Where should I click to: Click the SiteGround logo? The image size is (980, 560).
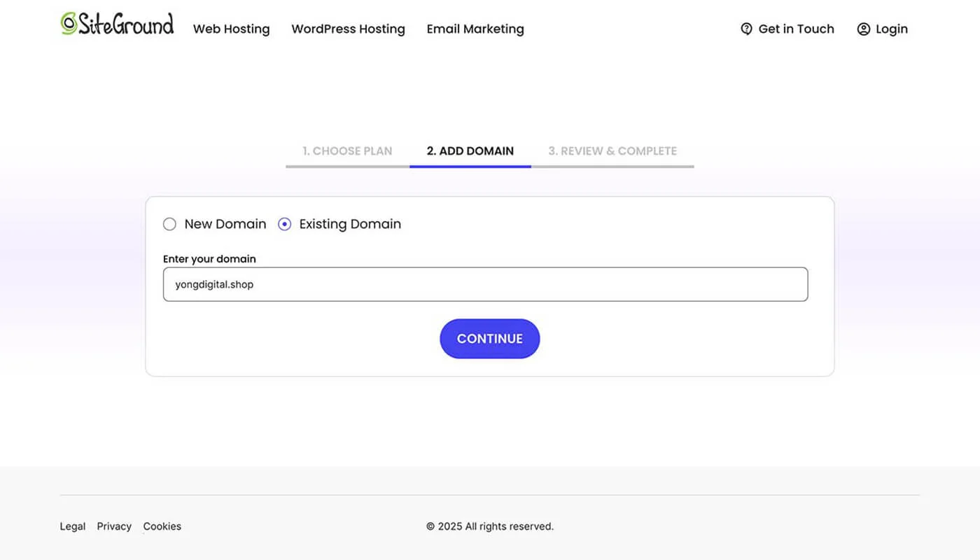coord(116,24)
